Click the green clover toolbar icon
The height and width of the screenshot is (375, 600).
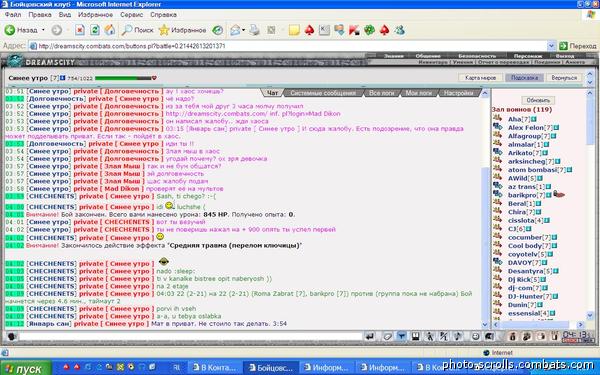pos(369,30)
